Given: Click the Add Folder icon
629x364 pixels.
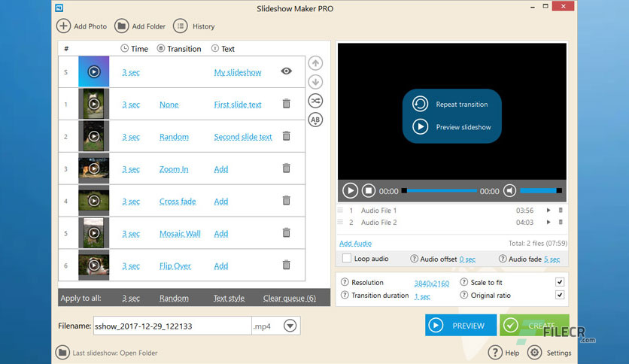Looking at the screenshot, I should click(122, 26).
